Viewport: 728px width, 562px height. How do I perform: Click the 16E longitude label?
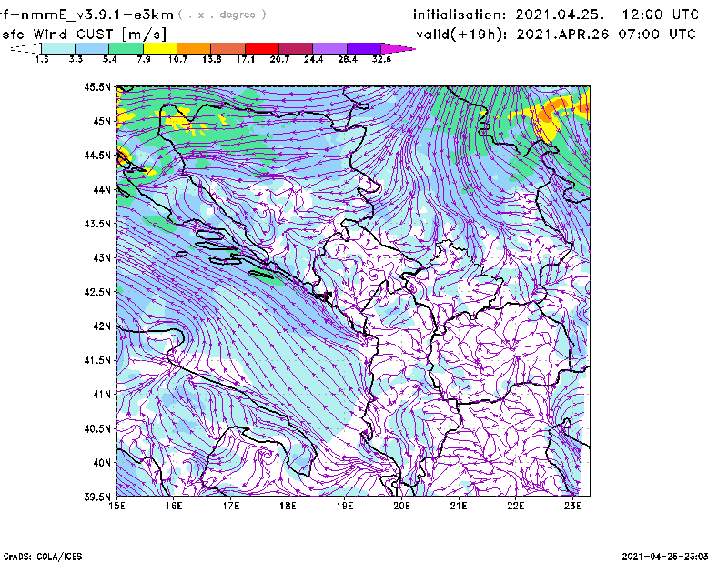click(174, 506)
